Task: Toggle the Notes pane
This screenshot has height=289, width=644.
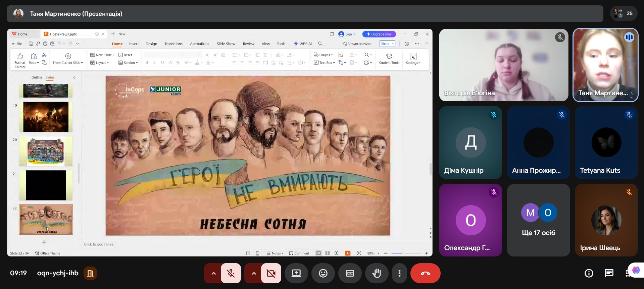Action: (x=275, y=253)
